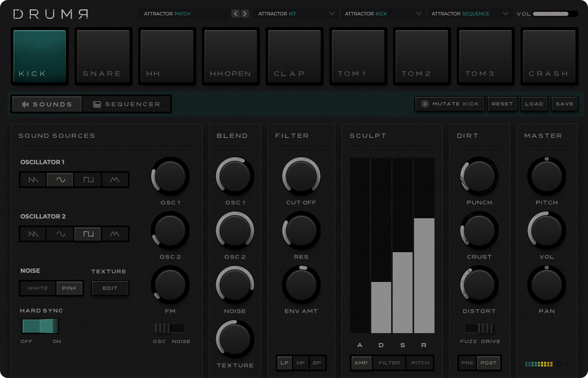Click the FM knob
This screenshot has width=588, height=378.
click(x=170, y=285)
